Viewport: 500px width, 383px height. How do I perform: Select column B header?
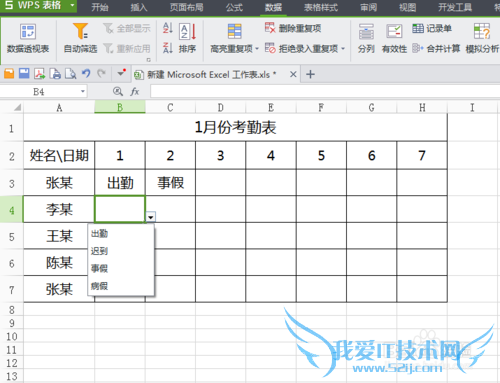[120, 107]
